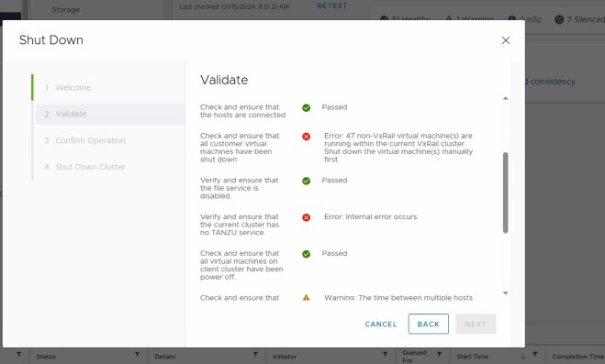Click green check icon for file service disabled

307,181
